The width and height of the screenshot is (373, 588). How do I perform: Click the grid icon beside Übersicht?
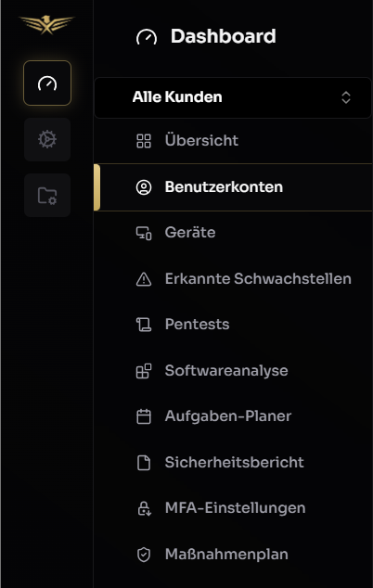click(x=144, y=141)
